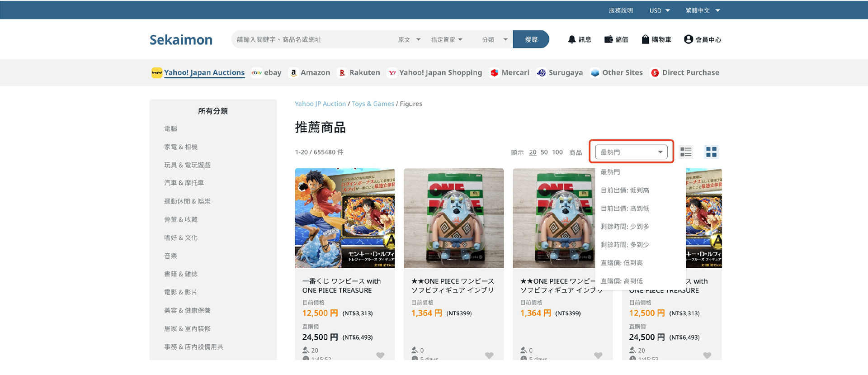Click the Yahoo! Japan Shopping logo icon
This screenshot has width=868, height=375.
point(392,72)
